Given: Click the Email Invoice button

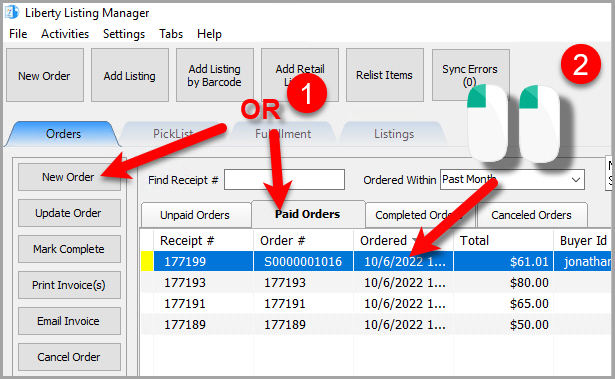Looking at the screenshot, I should point(69,321).
